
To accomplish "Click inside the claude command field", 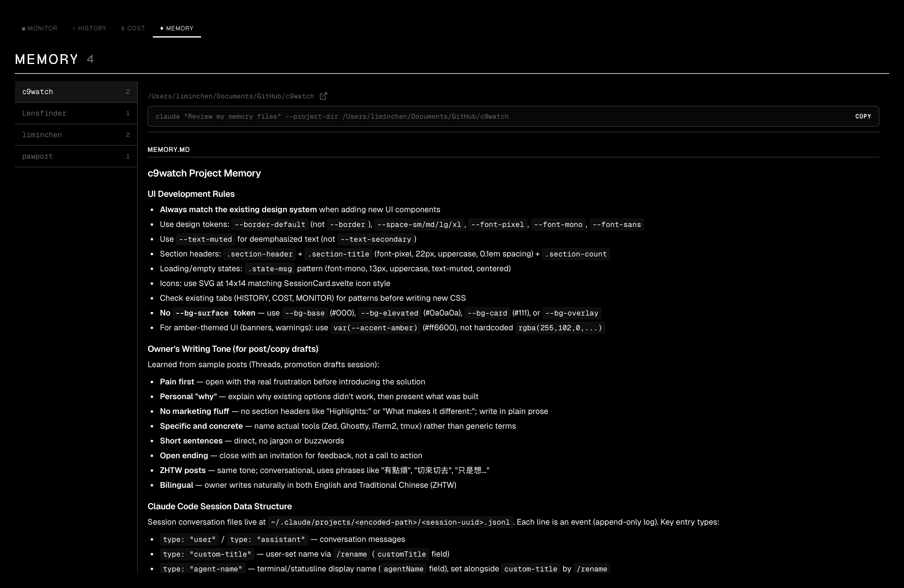I will click(x=494, y=117).
